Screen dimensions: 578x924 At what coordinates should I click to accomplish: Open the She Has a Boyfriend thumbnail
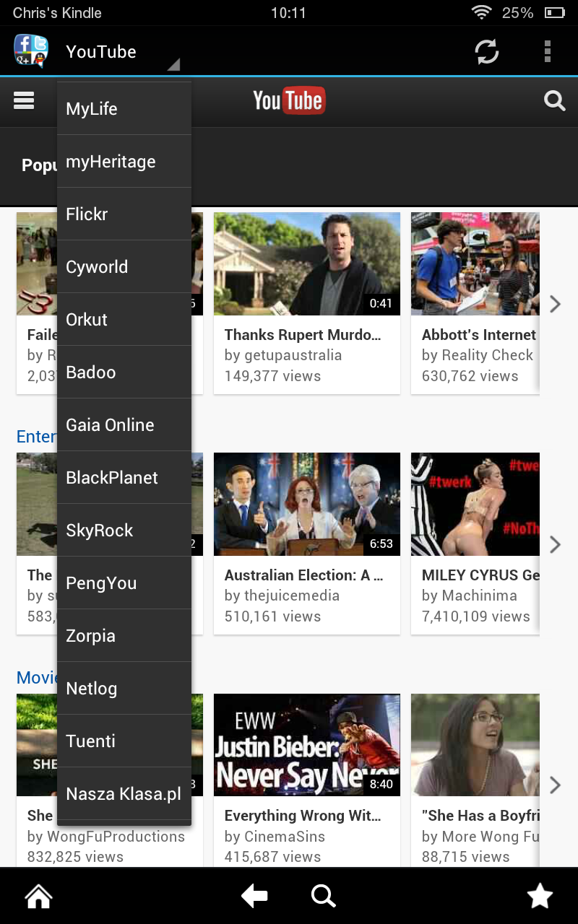click(x=475, y=744)
